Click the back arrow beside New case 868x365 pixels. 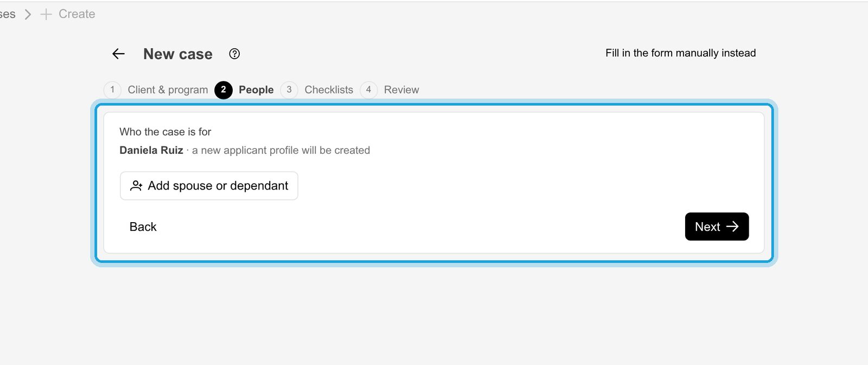point(118,54)
